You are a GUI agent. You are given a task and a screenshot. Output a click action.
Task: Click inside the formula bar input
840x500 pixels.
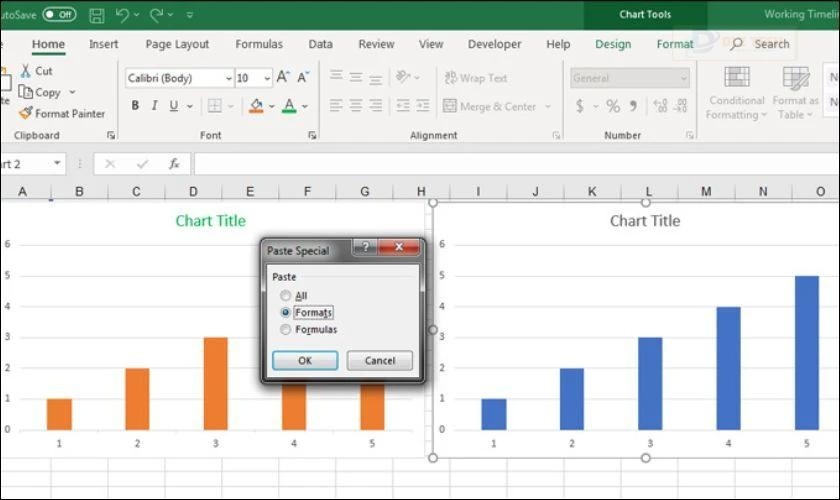tap(500, 164)
